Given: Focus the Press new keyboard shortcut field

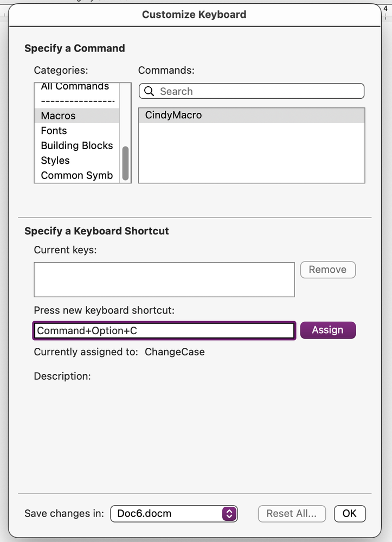Looking at the screenshot, I should tap(164, 330).
